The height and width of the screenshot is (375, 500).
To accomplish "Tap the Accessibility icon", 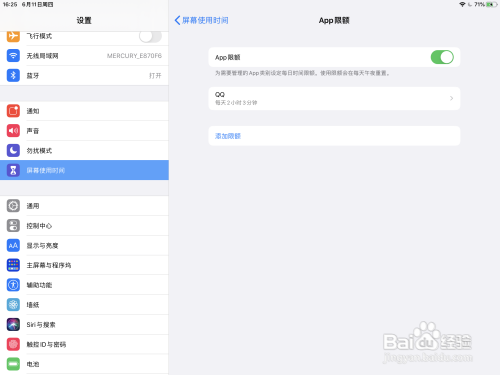I will pyautogui.click(x=13, y=285).
